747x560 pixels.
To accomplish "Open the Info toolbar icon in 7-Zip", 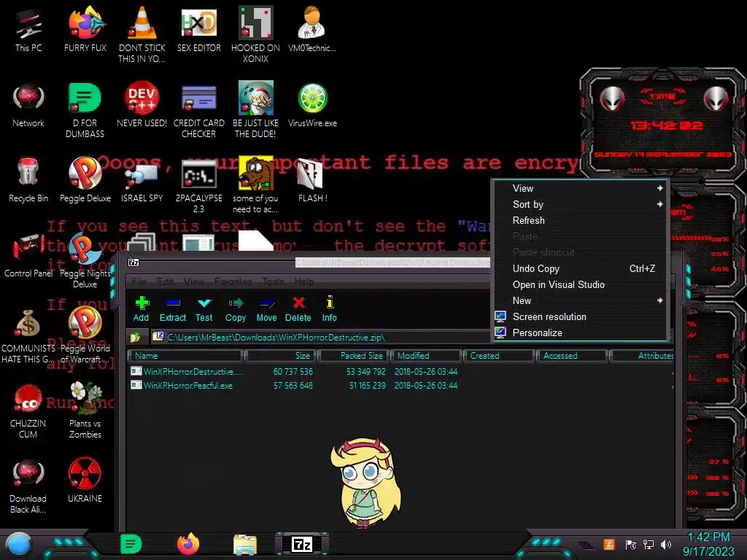I will point(329,309).
